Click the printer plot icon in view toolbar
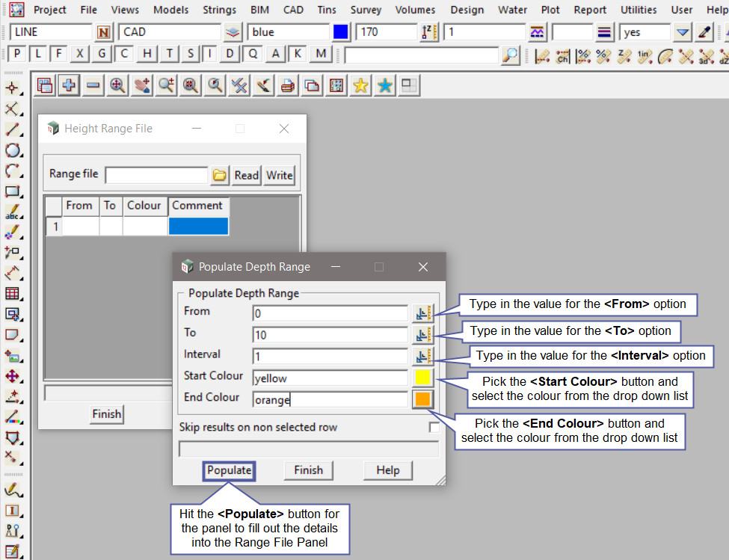The height and width of the screenshot is (560, 729). 287,86
